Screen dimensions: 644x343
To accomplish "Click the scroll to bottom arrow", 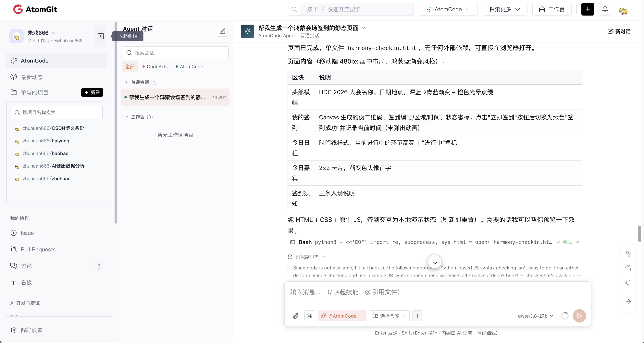I will click(435, 262).
